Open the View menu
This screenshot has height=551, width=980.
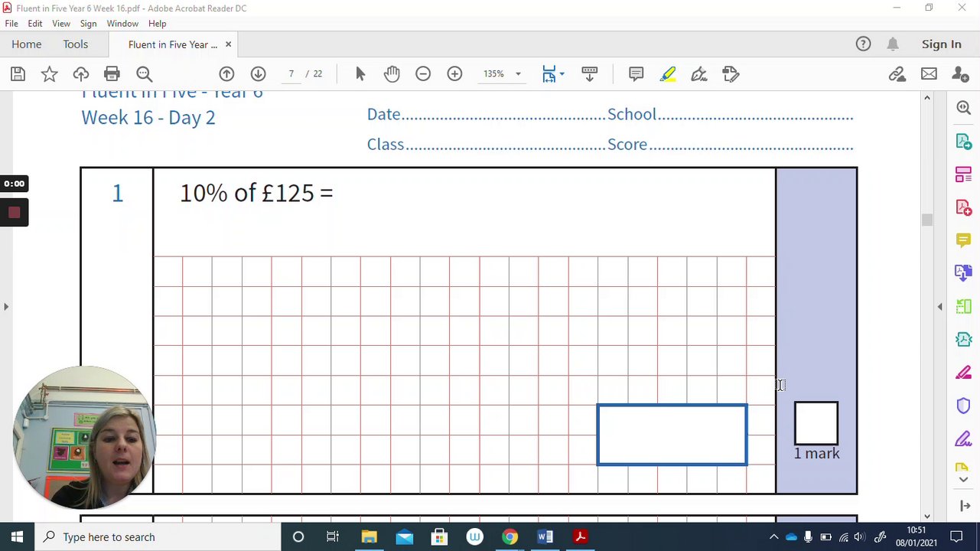pyautogui.click(x=61, y=24)
